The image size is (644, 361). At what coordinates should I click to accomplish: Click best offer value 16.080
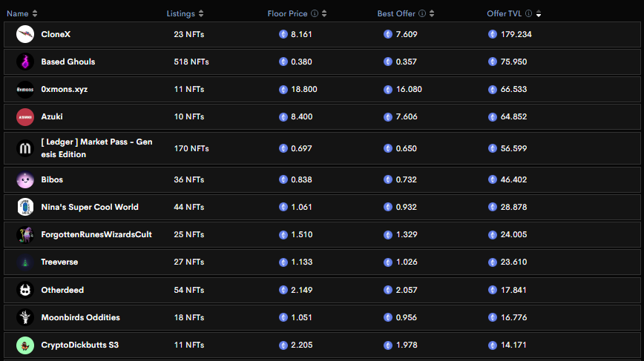click(409, 90)
